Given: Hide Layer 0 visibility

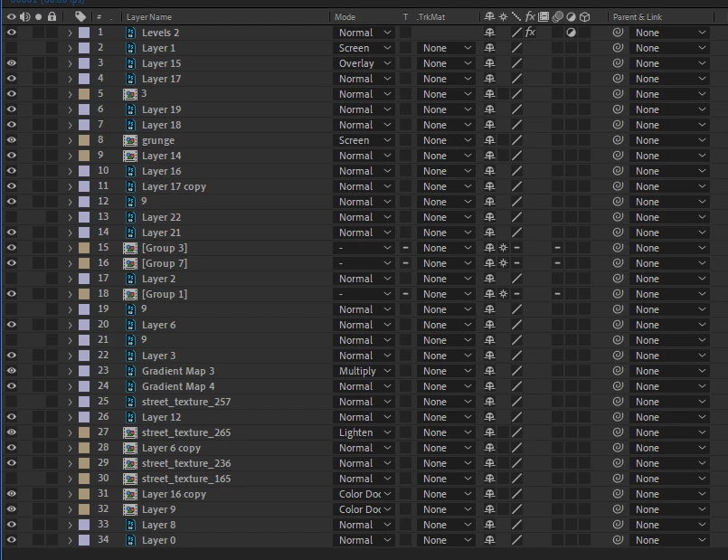Looking at the screenshot, I should coord(11,540).
